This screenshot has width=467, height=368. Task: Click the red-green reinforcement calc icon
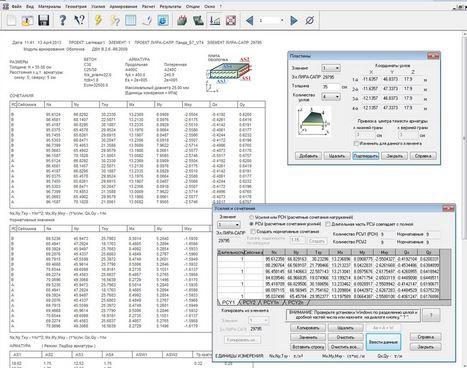tap(182, 20)
